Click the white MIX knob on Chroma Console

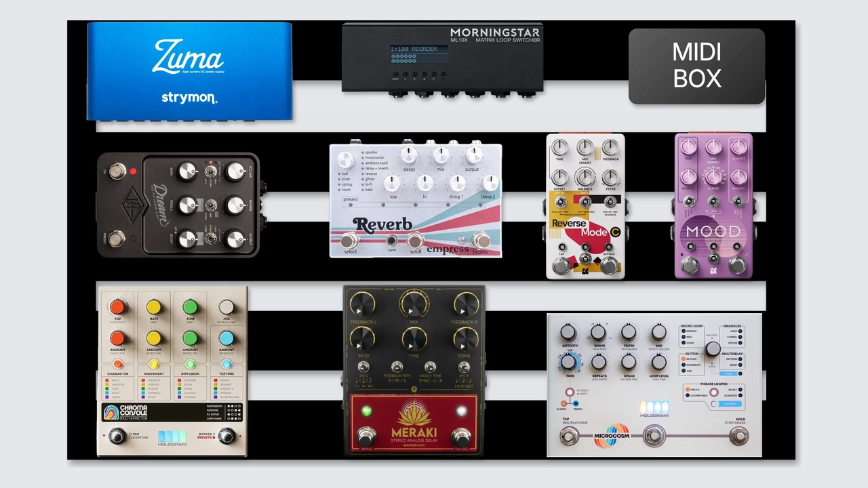pyautogui.click(x=226, y=307)
